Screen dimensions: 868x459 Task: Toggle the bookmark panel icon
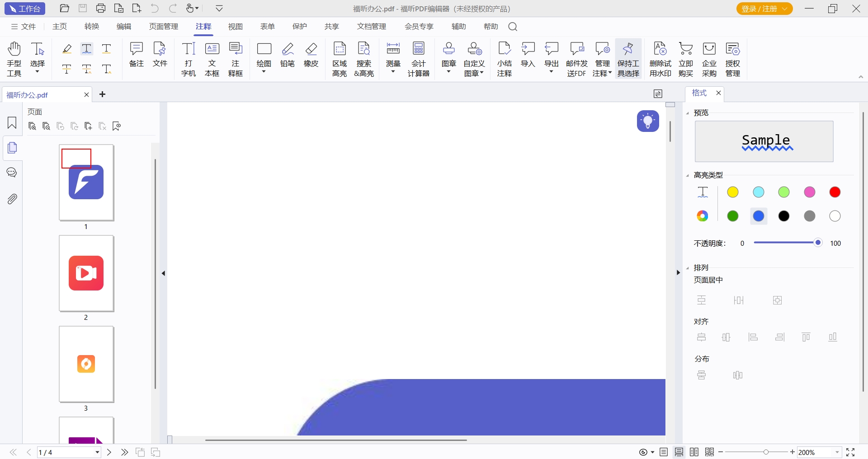12,123
